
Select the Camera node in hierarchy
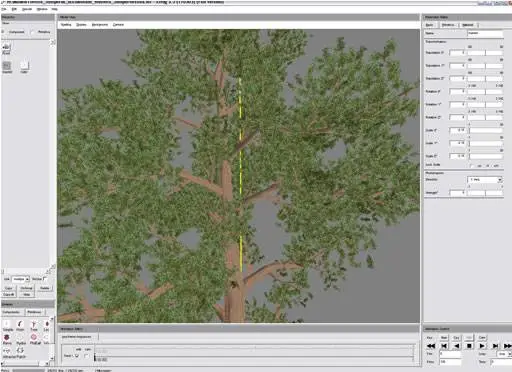tap(7, 48)
